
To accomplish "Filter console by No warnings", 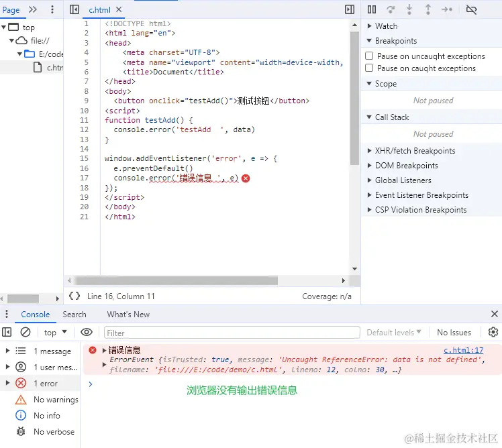I will 40,399.
